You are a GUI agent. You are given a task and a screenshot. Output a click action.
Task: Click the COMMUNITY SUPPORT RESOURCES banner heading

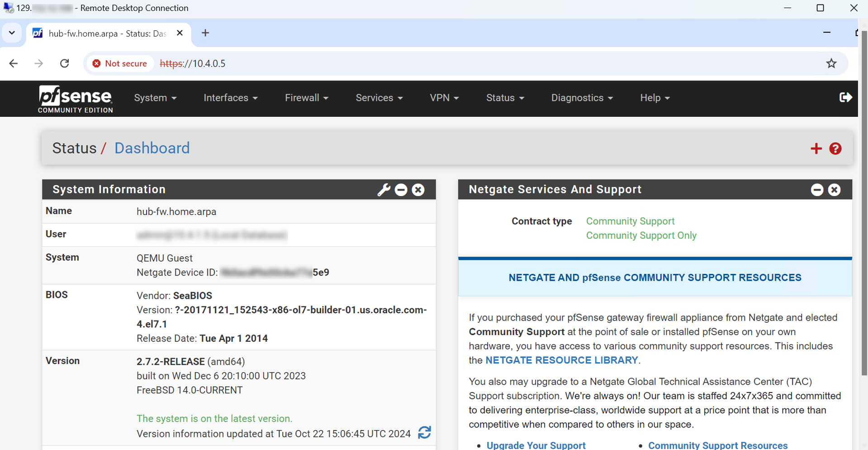(655, 278)
